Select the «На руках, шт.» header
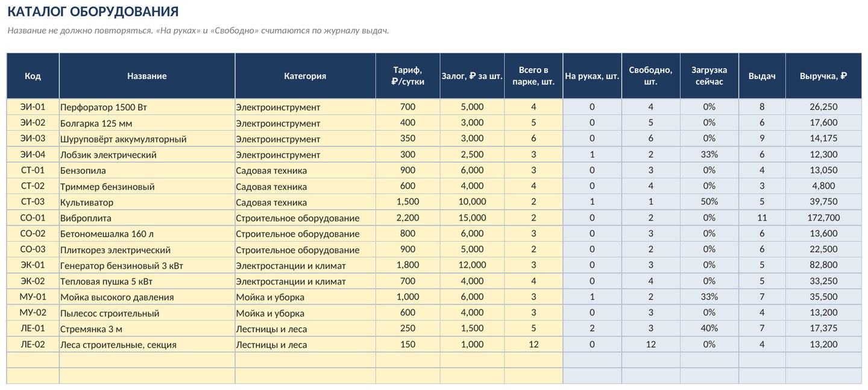The height and width of the screenshot is (390, 868). pyautogui.click(x=593, y=76)
